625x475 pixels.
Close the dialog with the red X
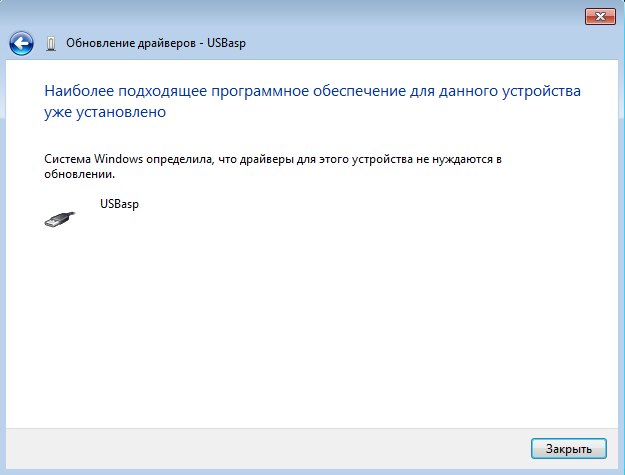tap(600, 16)
